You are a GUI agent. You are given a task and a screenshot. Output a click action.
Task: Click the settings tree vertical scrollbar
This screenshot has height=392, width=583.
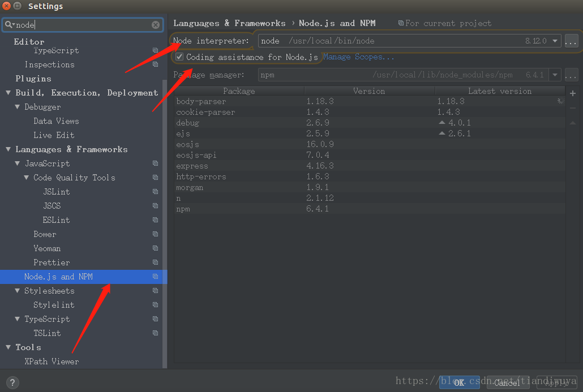click(x=165, y=223)
